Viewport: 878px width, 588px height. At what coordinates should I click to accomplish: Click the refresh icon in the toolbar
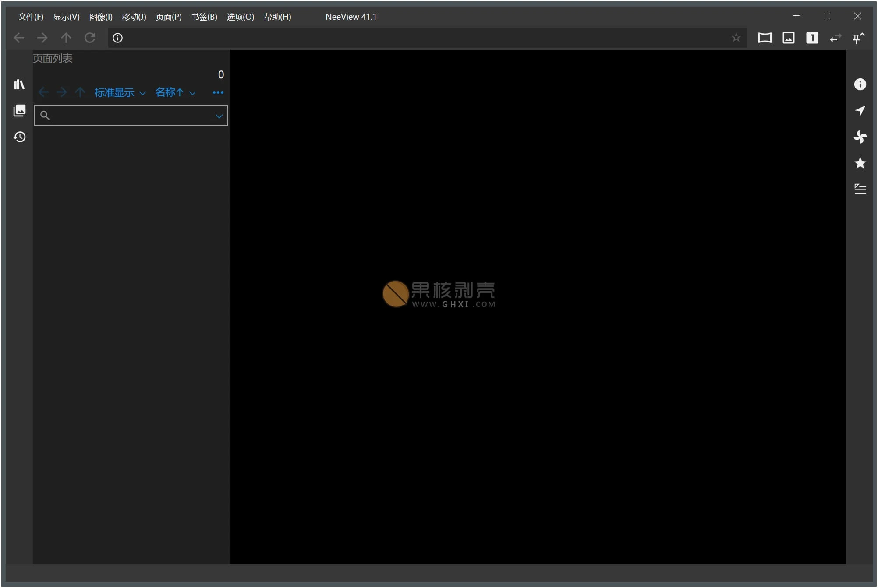[x=90, y=38]
